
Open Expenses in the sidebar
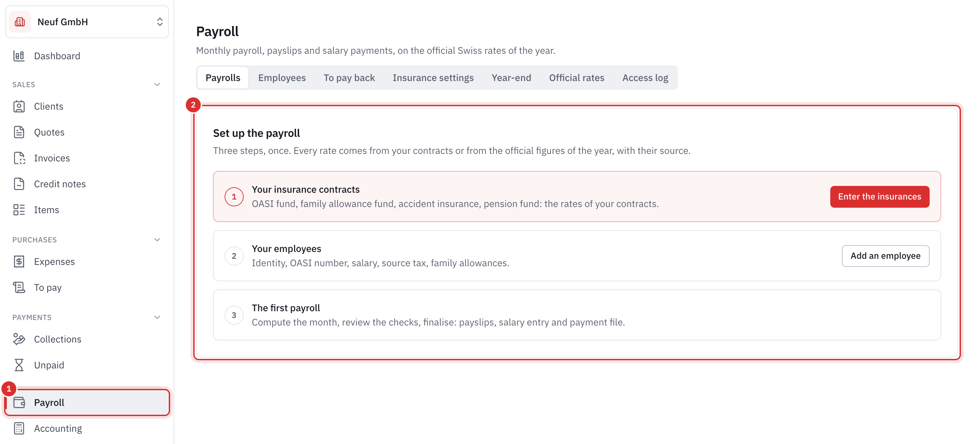click(x=87, y=261)
